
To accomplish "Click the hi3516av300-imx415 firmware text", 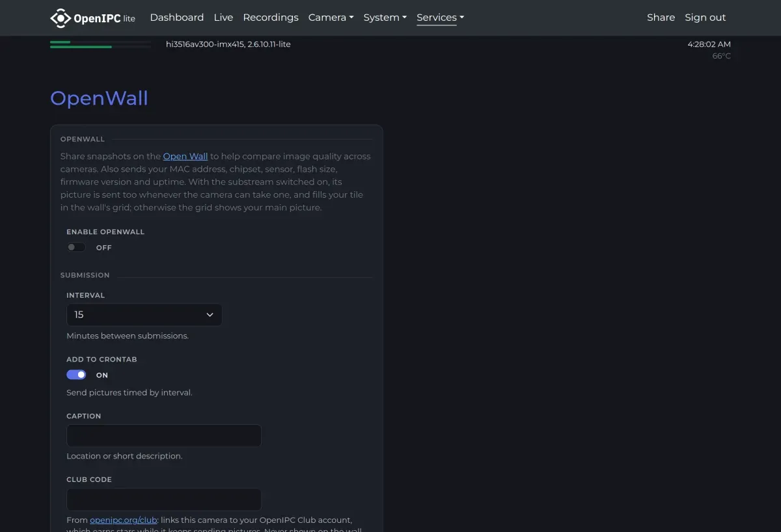I will 228,44.
